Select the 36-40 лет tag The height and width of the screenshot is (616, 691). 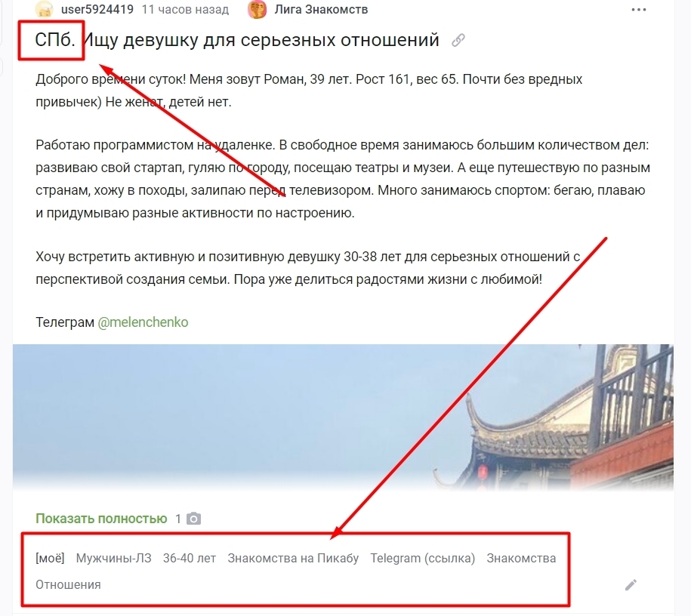190,559
